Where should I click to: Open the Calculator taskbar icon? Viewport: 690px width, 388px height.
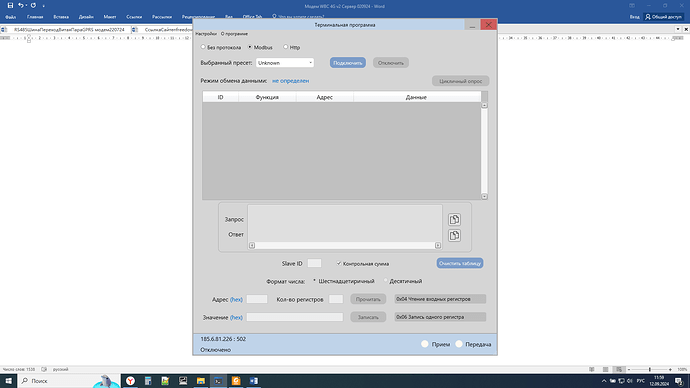click(148, 381)
